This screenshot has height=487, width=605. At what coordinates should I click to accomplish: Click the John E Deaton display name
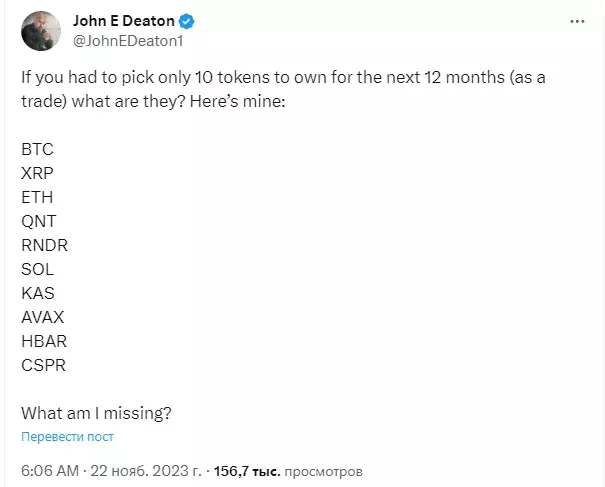pyautogui.click(x=124, y=21)
